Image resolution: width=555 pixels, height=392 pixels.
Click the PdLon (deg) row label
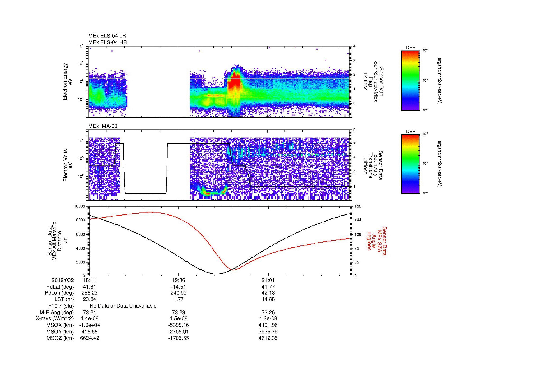59,293
